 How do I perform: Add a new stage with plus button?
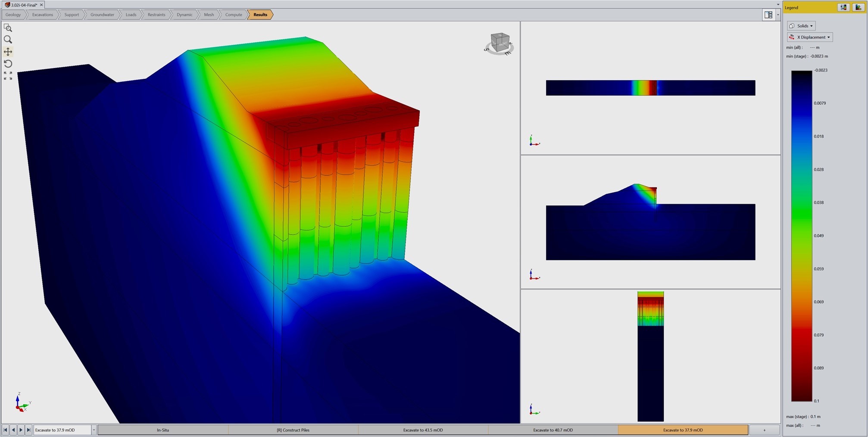(x=764, y=430)
